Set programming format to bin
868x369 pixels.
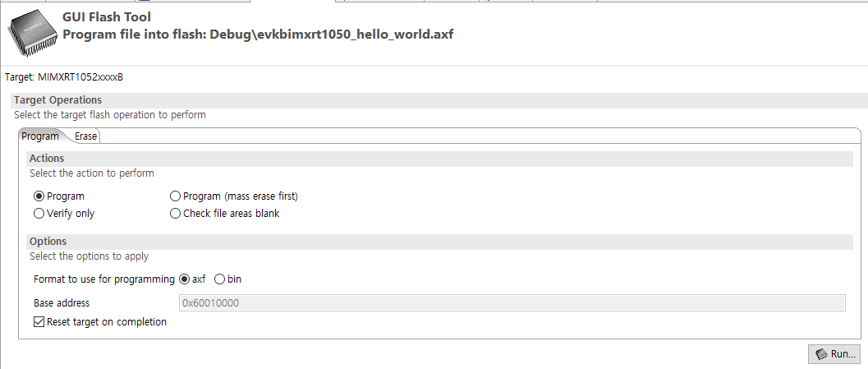point(219,279)
